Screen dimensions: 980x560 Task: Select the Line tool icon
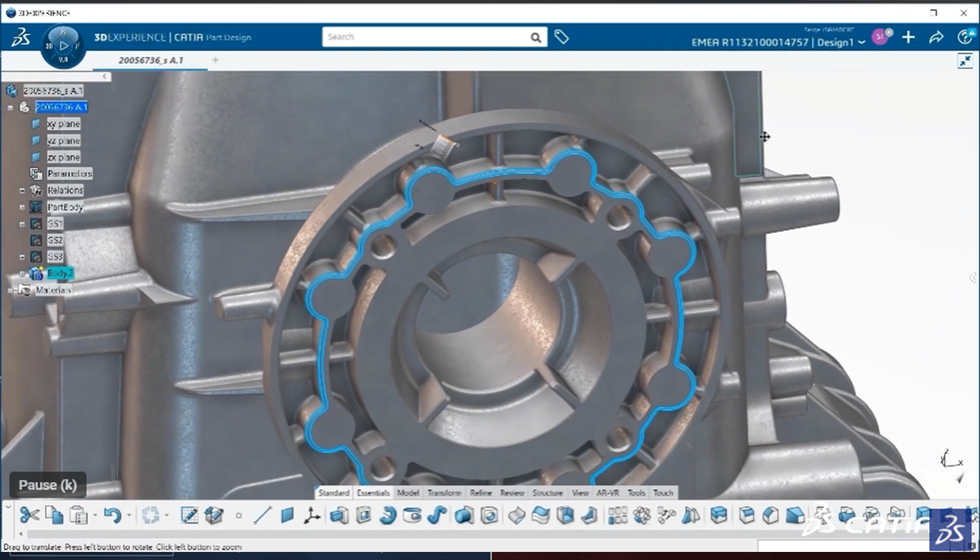(262, 515)
